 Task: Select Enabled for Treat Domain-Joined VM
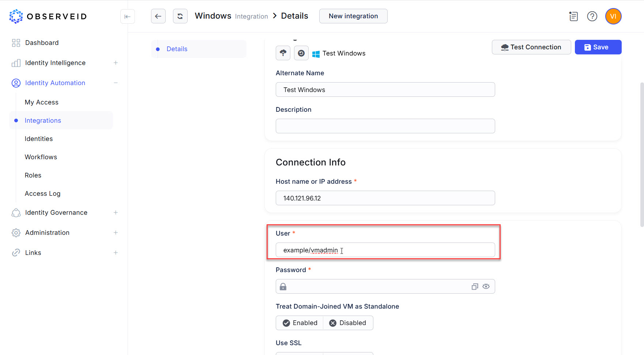point(300,323)
